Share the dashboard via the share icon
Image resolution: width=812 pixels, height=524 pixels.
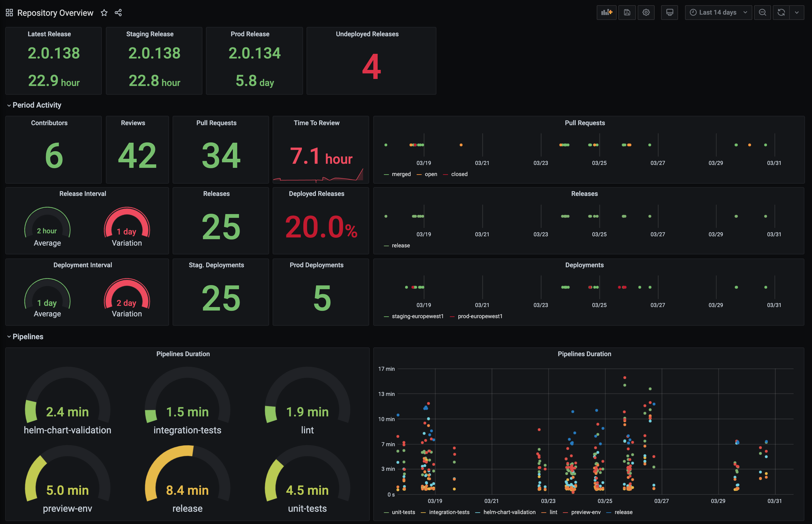point(118,13)
